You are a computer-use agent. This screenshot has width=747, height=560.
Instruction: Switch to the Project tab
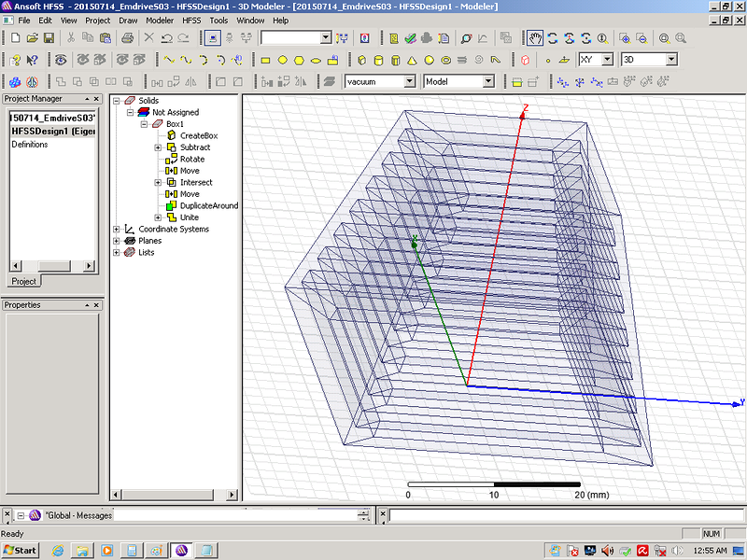click(24, 281)
